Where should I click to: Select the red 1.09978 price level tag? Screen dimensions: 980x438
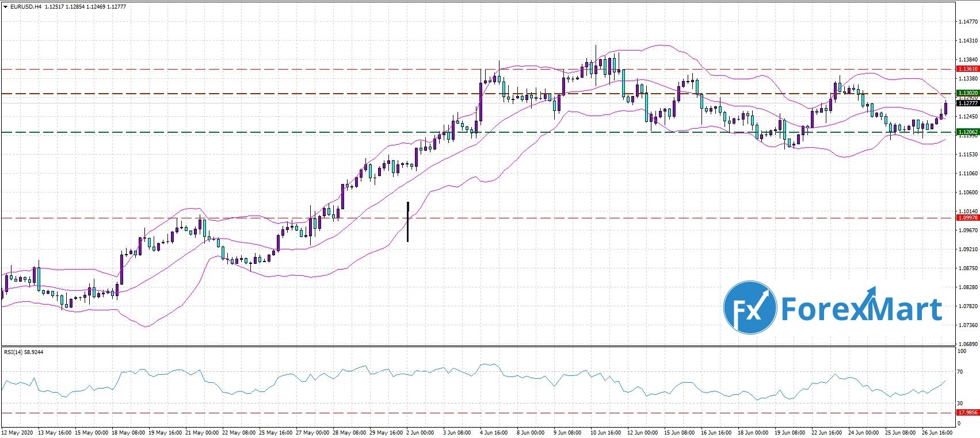pos(967,218)
